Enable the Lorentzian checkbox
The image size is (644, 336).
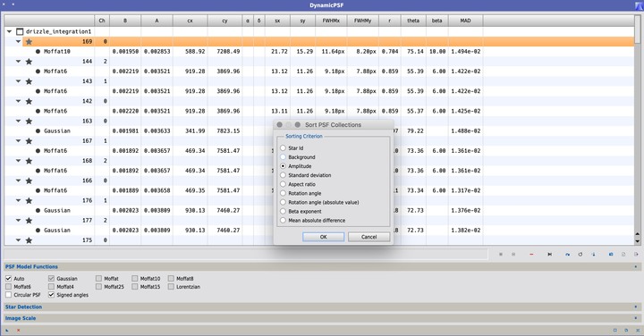point(171,287)
